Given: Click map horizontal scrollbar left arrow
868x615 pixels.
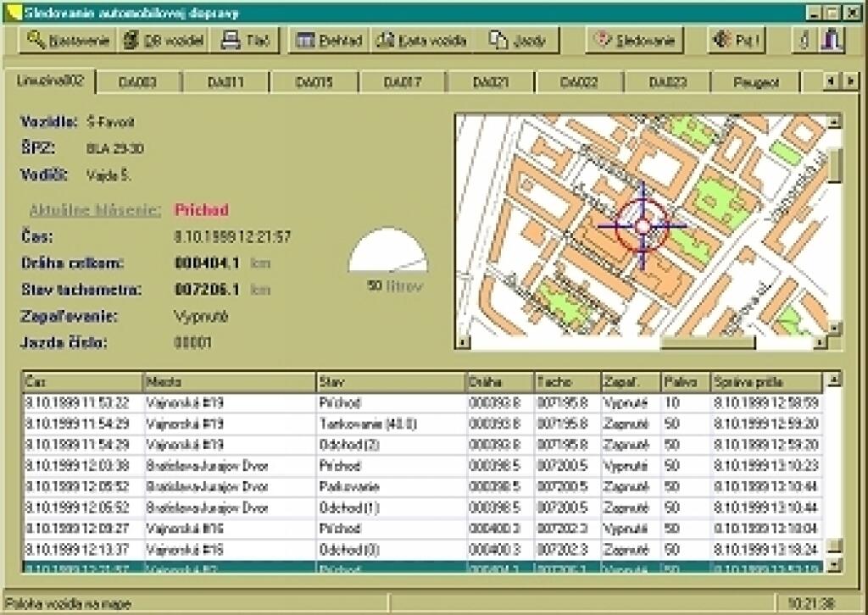Looking at the screenshot, I should (463, 343).
